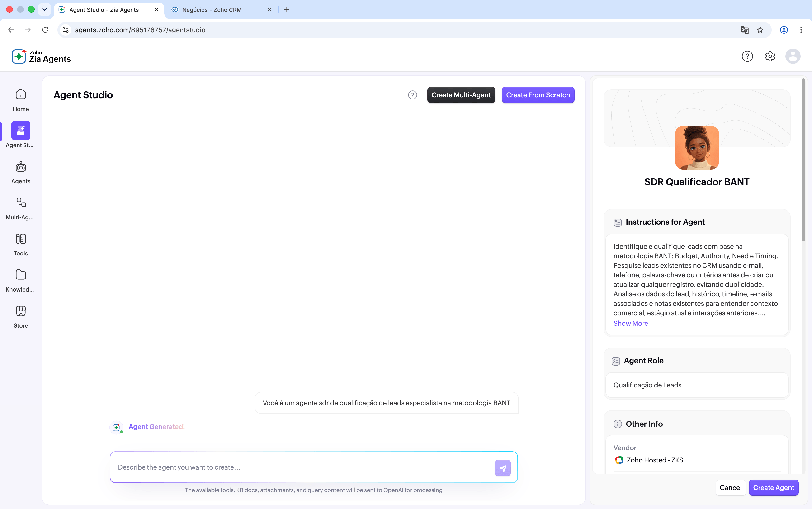
Task: Open the Chrome profile button
Action: [784, 30]
